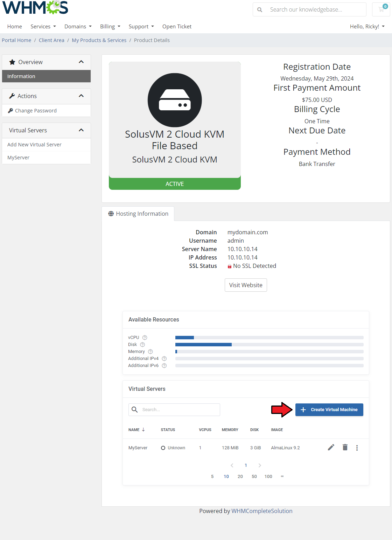
Task: Click the vCPU help question mark icon
Action: [145, 338]
